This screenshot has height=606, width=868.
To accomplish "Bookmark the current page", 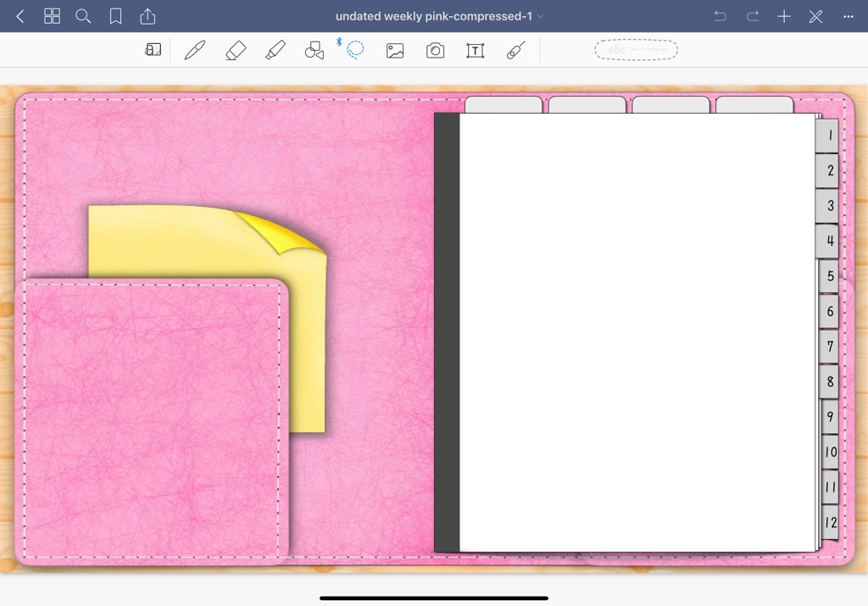I will (x=115, y=15).
